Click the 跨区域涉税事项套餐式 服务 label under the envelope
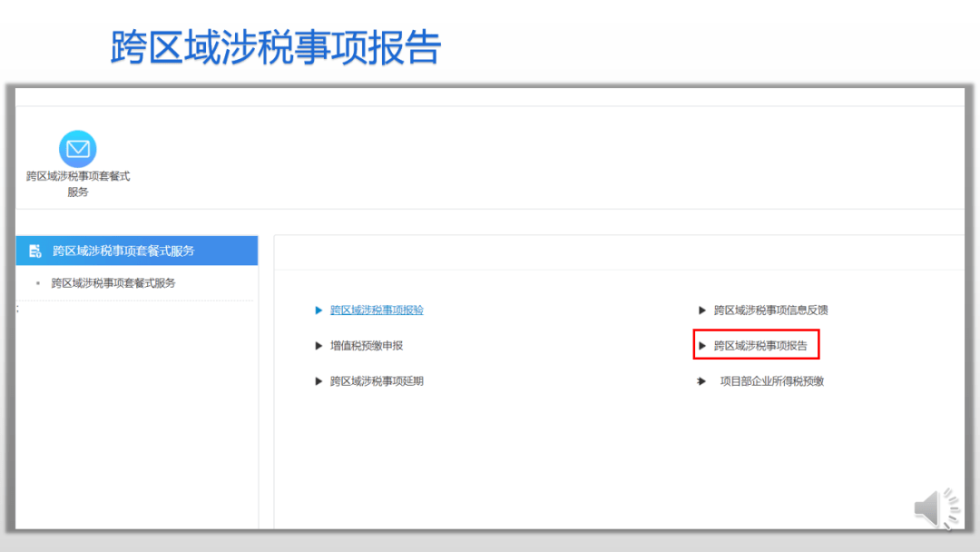This screenshot has width=980, height=552. coord(77,184)
